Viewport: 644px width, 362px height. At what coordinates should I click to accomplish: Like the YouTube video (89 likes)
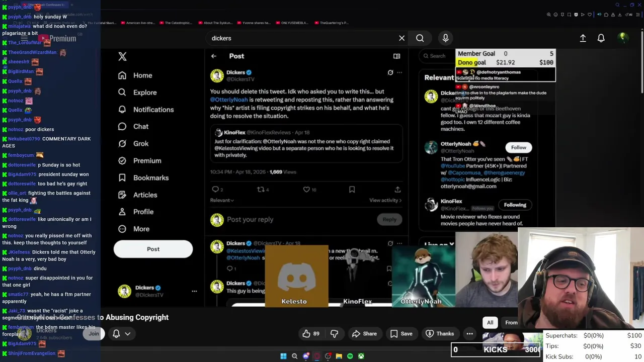pyautogui.click(x=311, y=334)
